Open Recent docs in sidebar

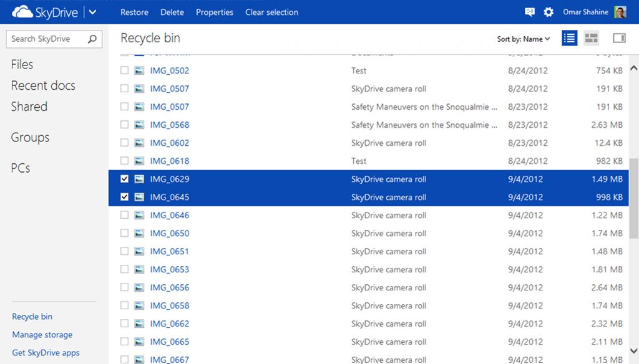(43, 85)
